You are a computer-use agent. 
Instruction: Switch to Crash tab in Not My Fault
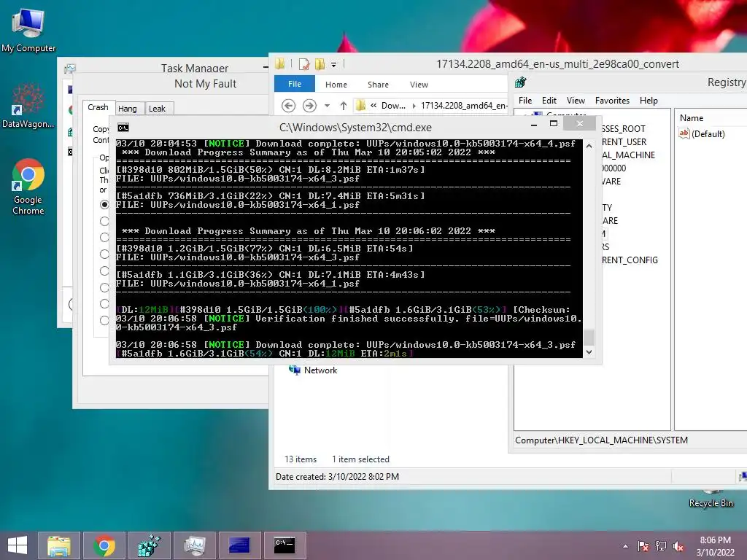tap(98, 108)
